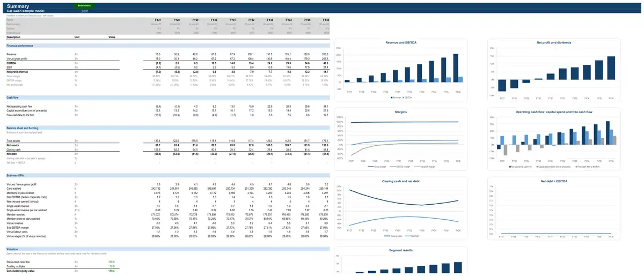
Task: Select the Closing cash row label
Action: [x=13, y=150]
